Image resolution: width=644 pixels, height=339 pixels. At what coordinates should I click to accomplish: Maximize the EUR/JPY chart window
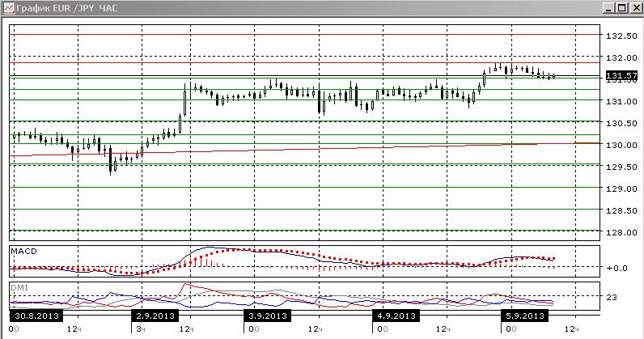(622, 8)
